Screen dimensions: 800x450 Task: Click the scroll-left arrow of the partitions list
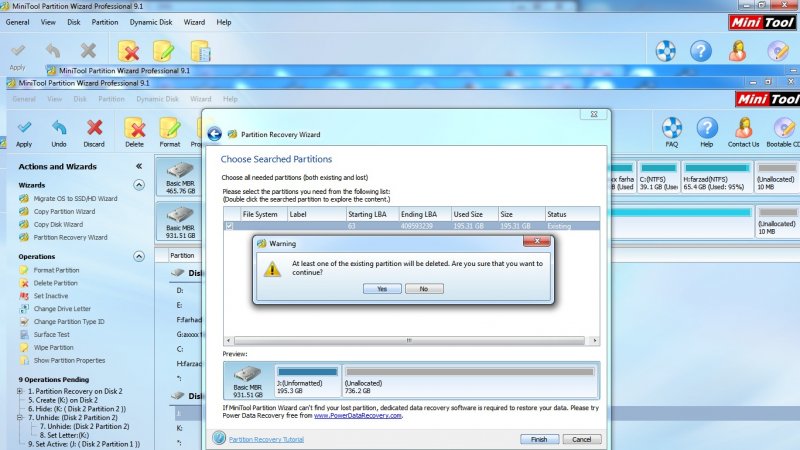click(228, 340)
